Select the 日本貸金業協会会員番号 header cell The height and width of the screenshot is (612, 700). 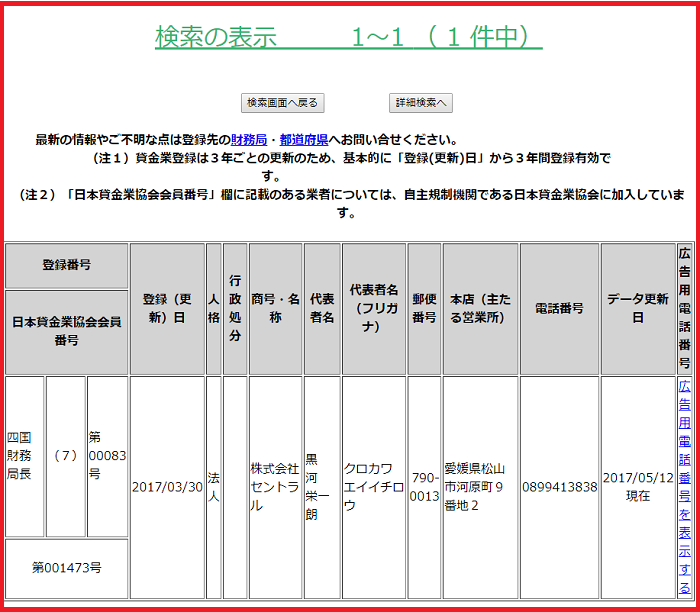[x=67, y=332]
